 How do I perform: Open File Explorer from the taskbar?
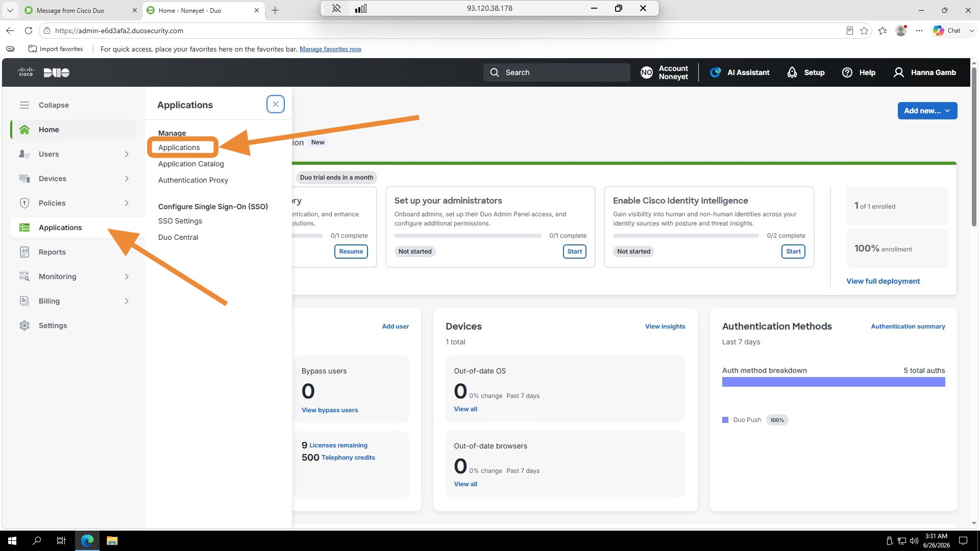click(x=112, y=541)
